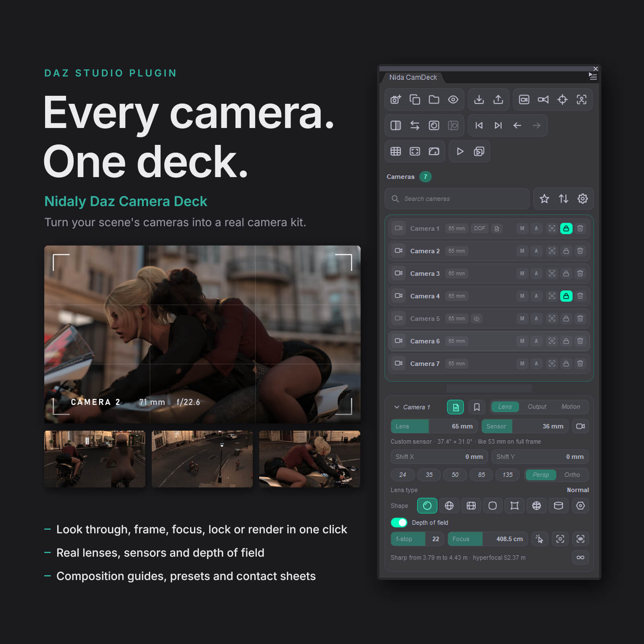Open the Lens type Normal selector
Image resolution: width=644 pixels, height=644 pixels.
coord(578,490)
